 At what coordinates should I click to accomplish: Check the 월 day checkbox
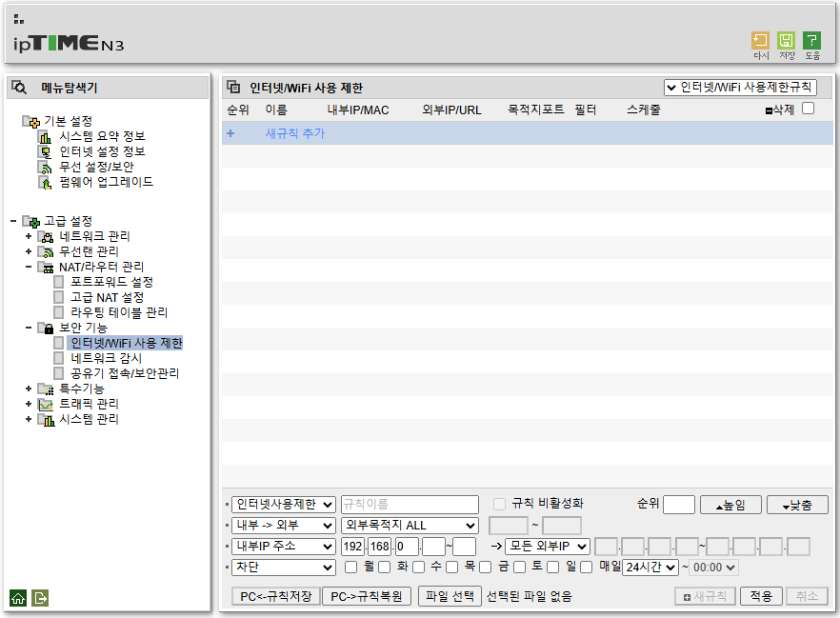[350, 567]
